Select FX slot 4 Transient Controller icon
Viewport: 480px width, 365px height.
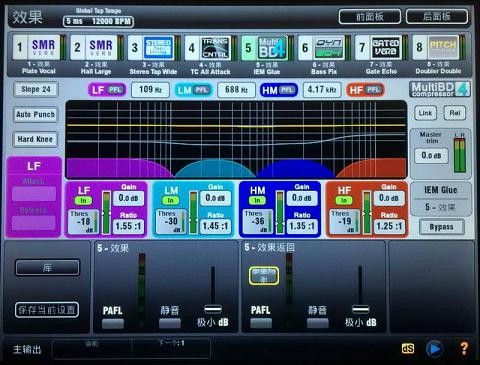tap(215, 48)
